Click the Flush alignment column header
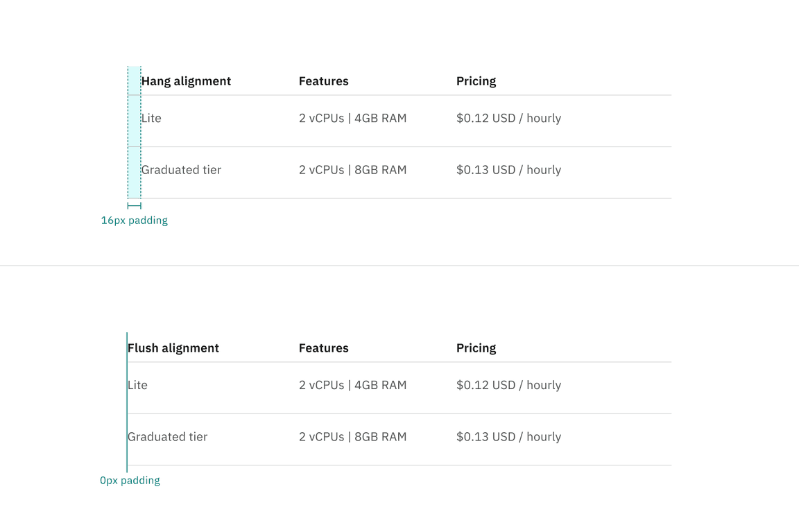Screen dimensions: 799x532 tap(173, 348)
